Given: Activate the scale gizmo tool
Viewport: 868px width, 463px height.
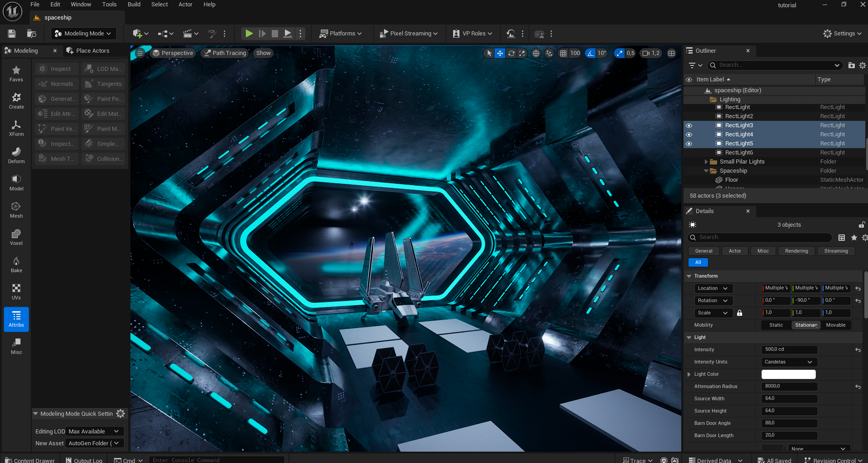Looking at the screenshot, I should (x=522, y=53).
